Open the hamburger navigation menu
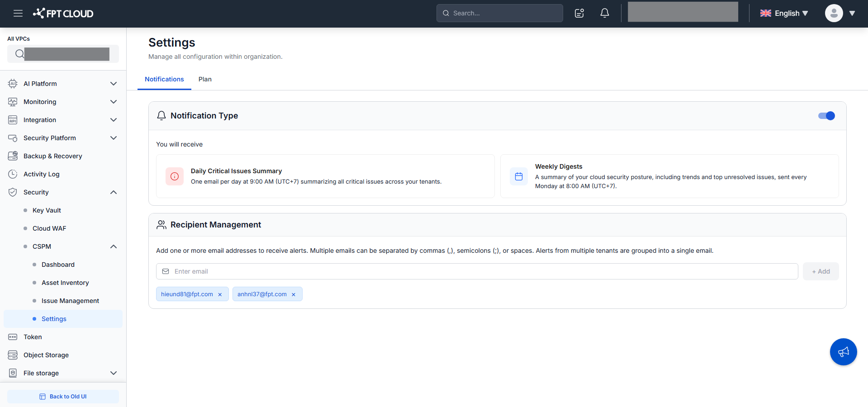This screenshot has width=868, height=407. (x=18, y=13)
